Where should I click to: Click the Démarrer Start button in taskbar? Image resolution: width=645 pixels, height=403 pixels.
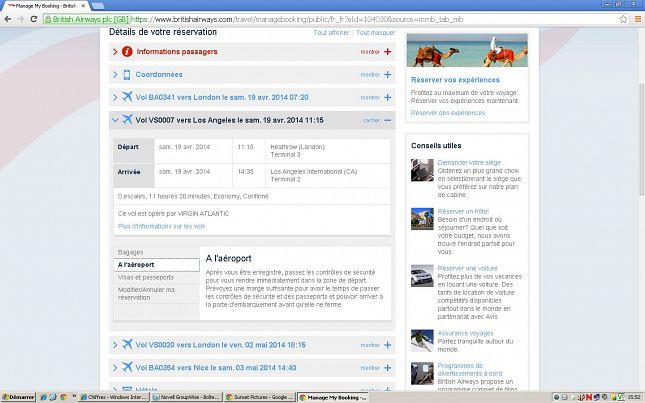click(18, 397)
